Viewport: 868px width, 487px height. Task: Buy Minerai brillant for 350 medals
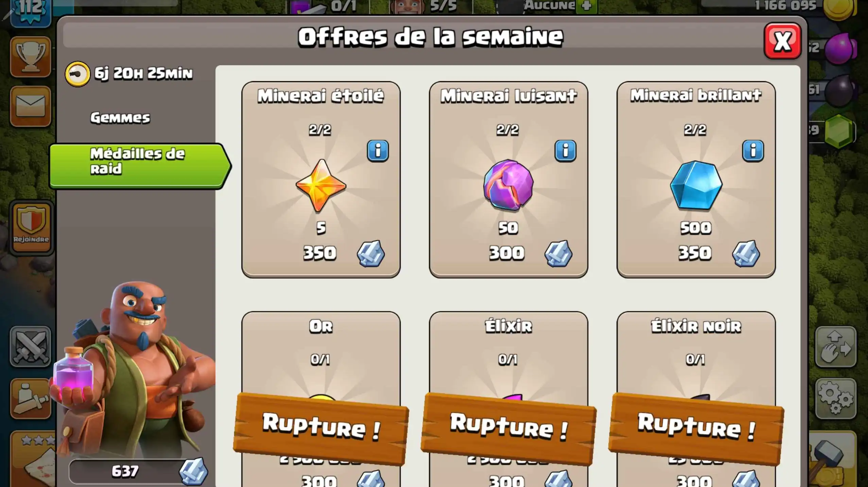(x=696, y=180)
